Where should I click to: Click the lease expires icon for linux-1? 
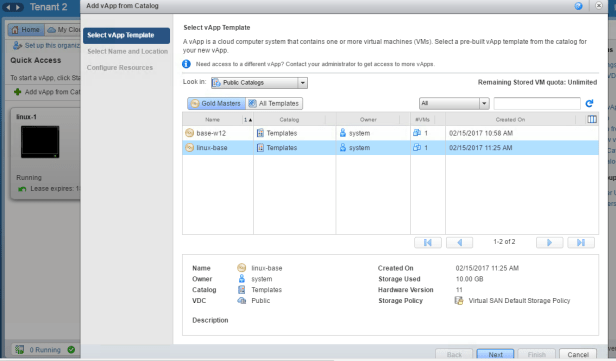click(x=22, y=189)
